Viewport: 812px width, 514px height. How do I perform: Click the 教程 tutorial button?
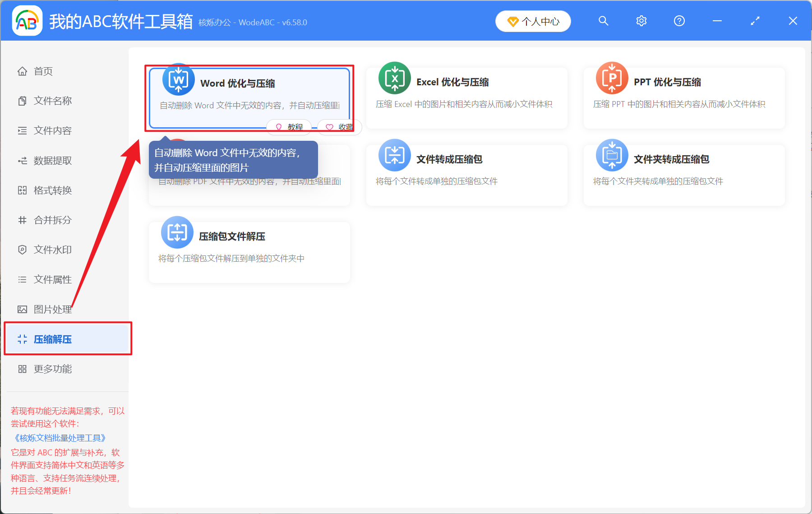click(289, 127)
